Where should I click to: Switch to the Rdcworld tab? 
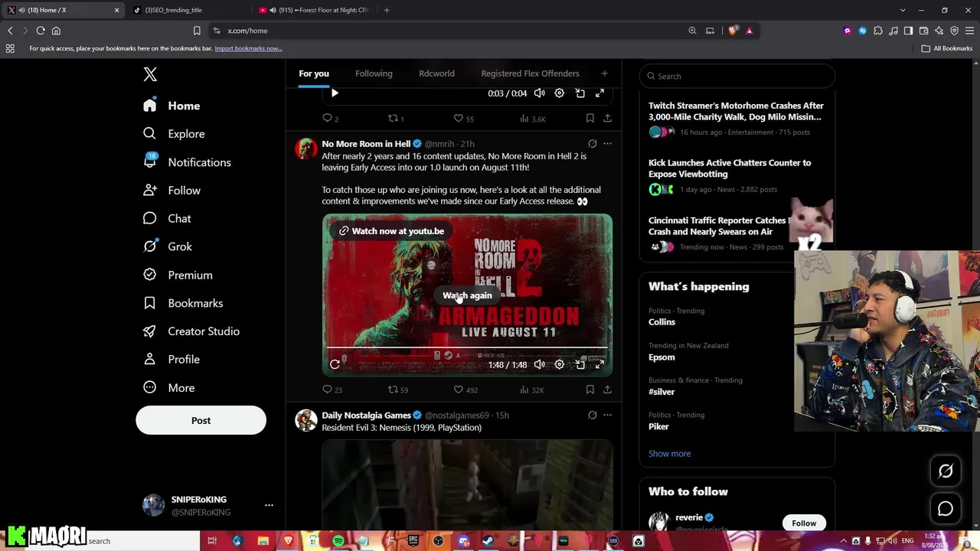click(436, 73)
